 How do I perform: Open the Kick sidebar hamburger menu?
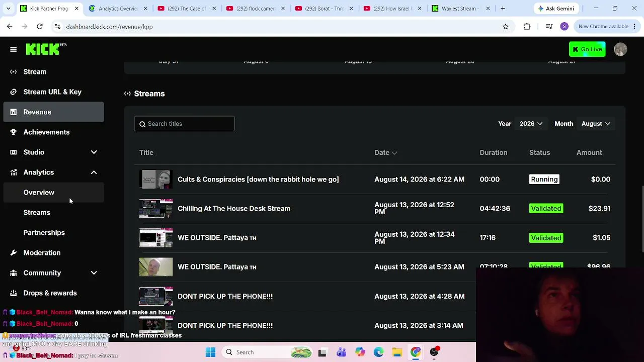point(14,49)
